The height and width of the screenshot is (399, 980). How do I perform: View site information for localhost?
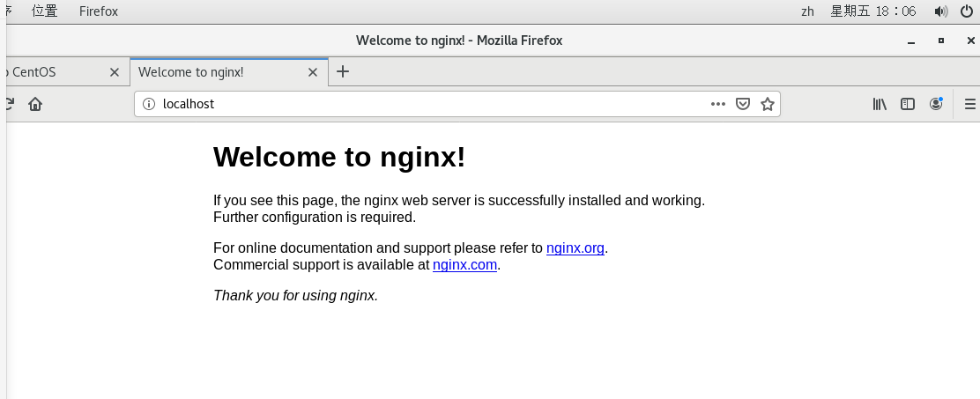[x=149, y=104]
